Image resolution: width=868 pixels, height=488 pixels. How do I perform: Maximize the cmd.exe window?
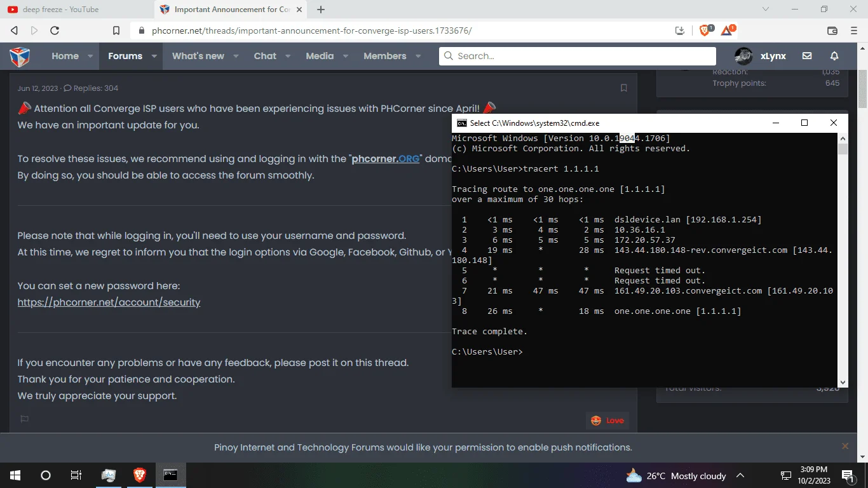click(x=804, y=123)
